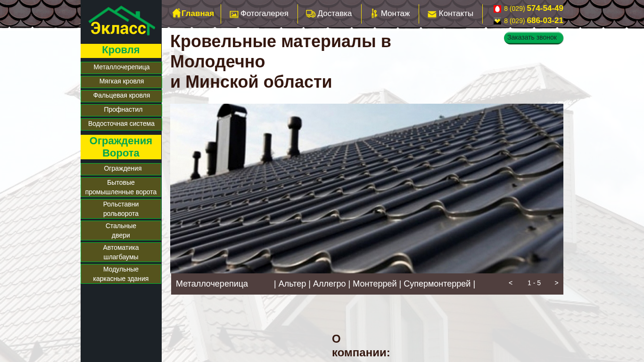The width and height of the screenshot is (644, 362).
Task: Show previous slide with the < arrow
Action: pos(511,283)
